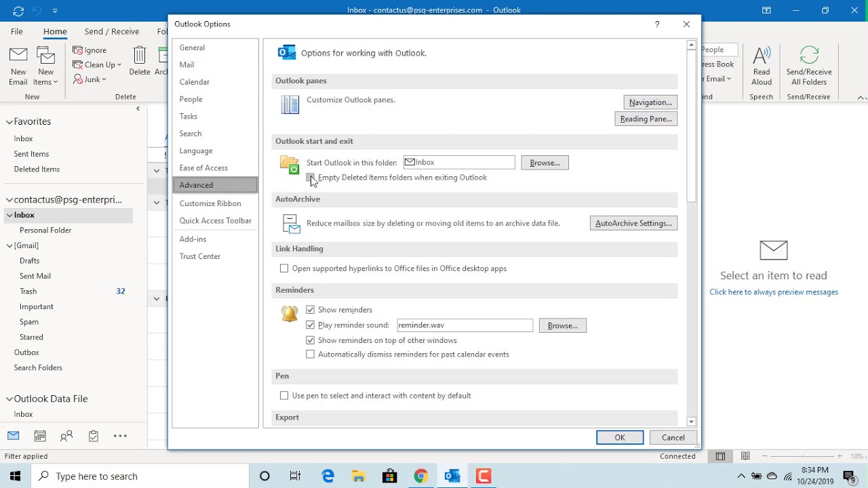Viewport: 868px width, 488px height.
Task: Open People view from the navigation footer
Action: tap(66, 436)
